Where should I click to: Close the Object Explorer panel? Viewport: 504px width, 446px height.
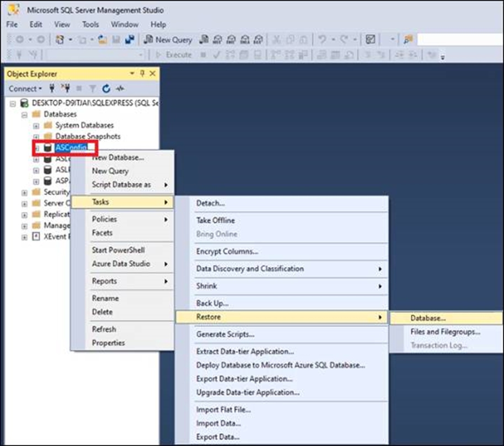pos(153,73)
